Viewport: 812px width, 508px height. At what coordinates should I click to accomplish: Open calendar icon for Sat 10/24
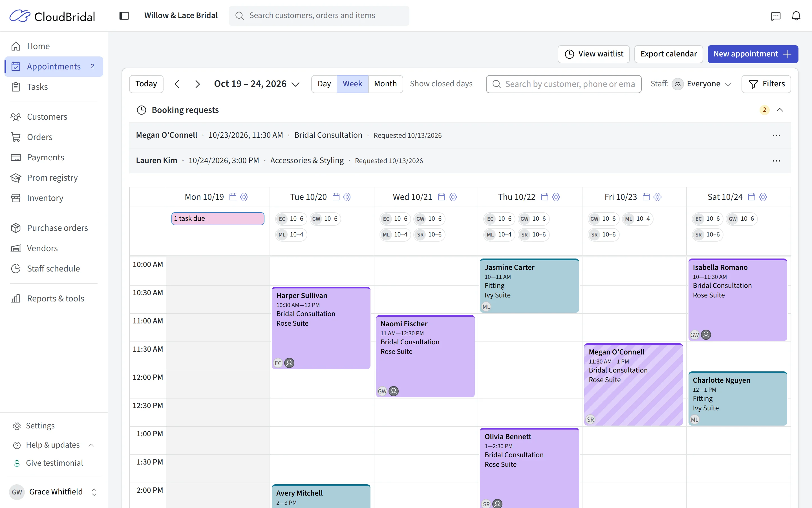click(752, 197)
